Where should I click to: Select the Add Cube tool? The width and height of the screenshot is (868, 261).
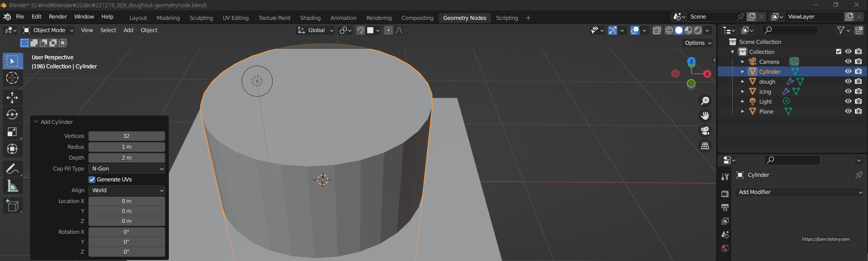pyautogui.click(x=13, y=206)
